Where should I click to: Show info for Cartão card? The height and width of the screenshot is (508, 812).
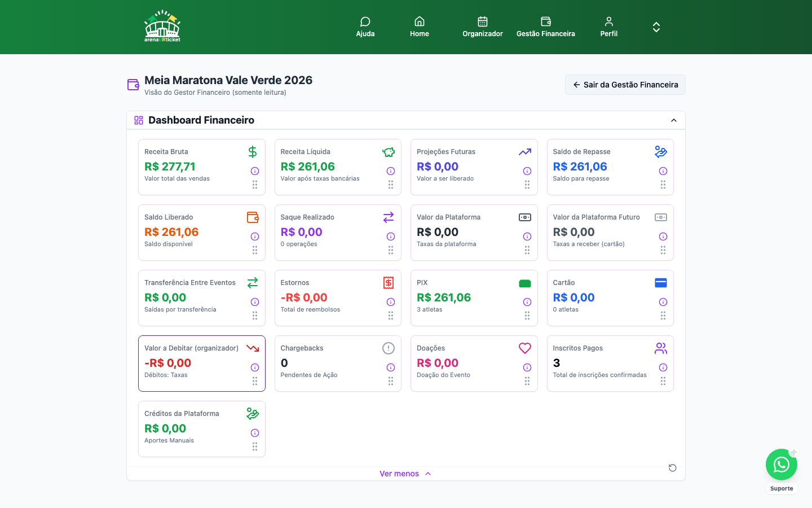pyautogui.click(x=663, y=302)
